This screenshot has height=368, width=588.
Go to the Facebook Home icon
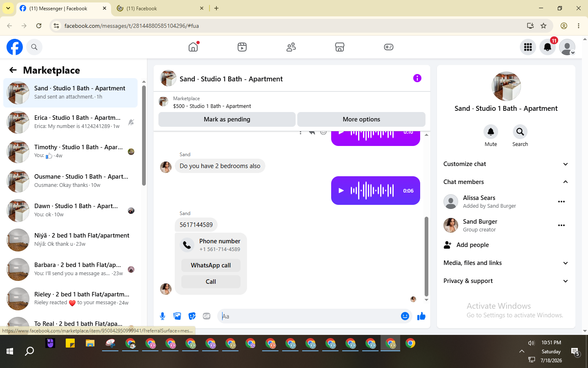(x=193, y=47)
